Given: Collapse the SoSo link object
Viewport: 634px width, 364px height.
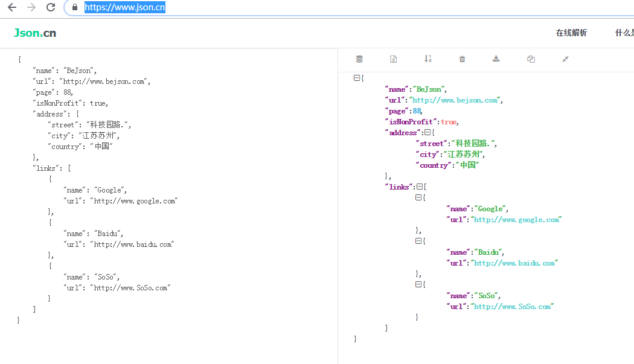Looking at the screenshot, I should [418, 284].
